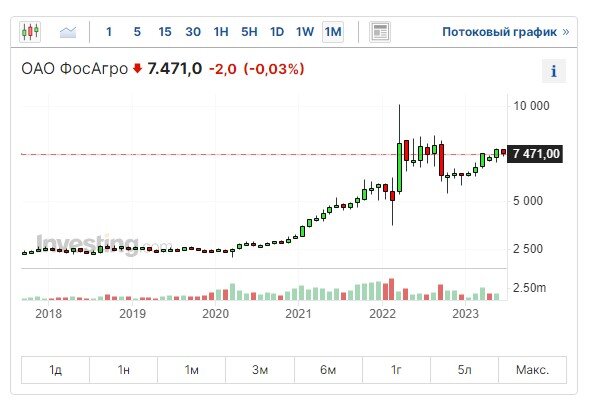Select the 1м range tab

point(192,370)
